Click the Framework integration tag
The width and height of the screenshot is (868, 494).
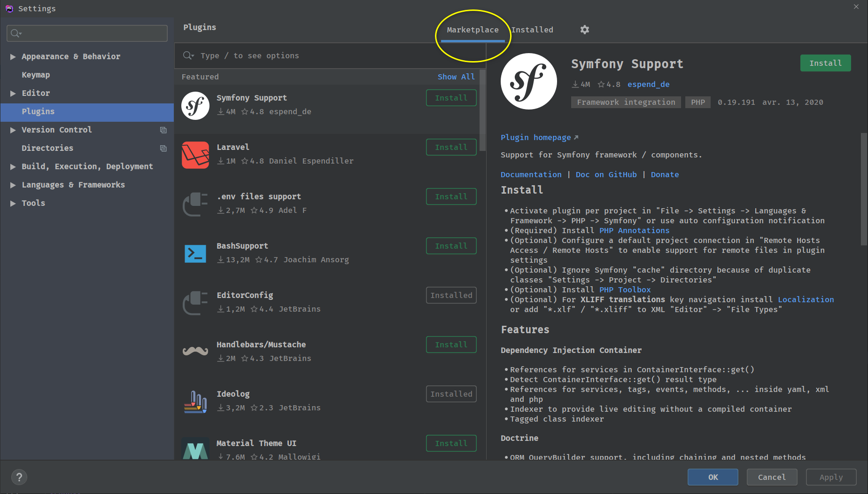pyautogui.click(x=626, y=102)
